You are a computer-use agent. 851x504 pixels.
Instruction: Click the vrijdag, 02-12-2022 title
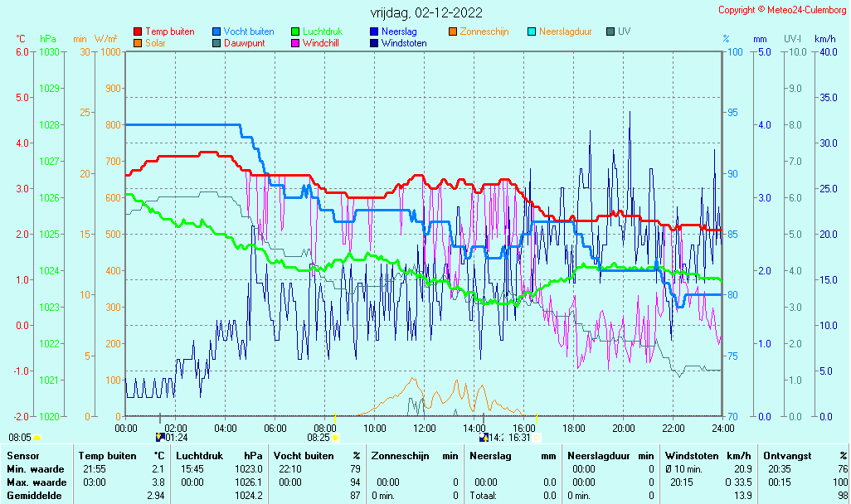(x=426, y=12)
